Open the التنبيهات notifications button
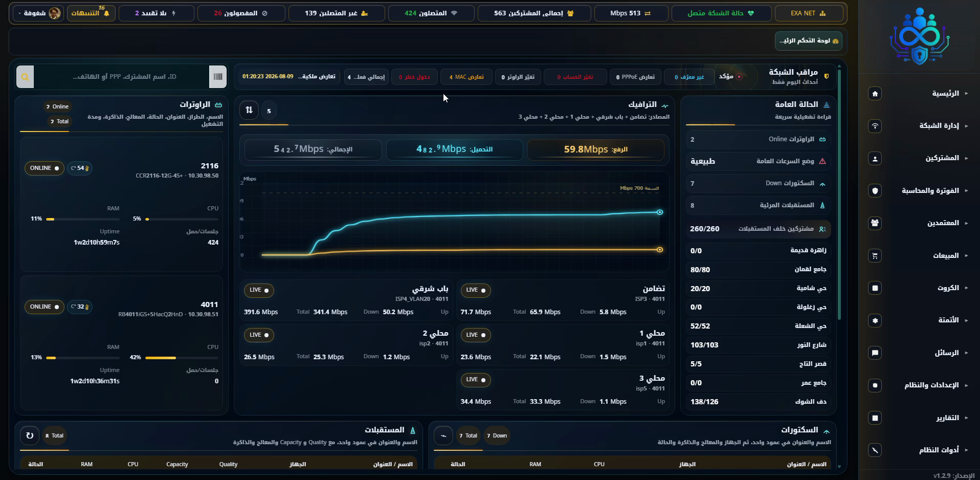This screenshot has width=980, height=480. tap(91, 13)
